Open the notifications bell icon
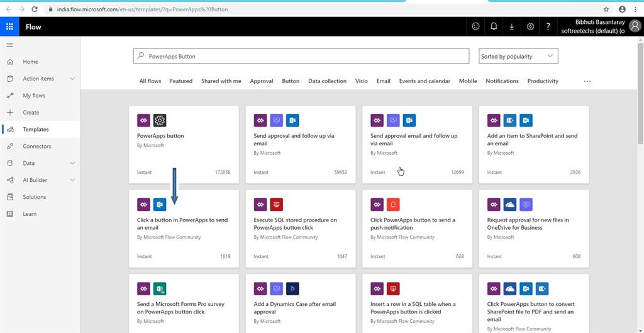Screen dimensions: 644x333 pos(494,26)
